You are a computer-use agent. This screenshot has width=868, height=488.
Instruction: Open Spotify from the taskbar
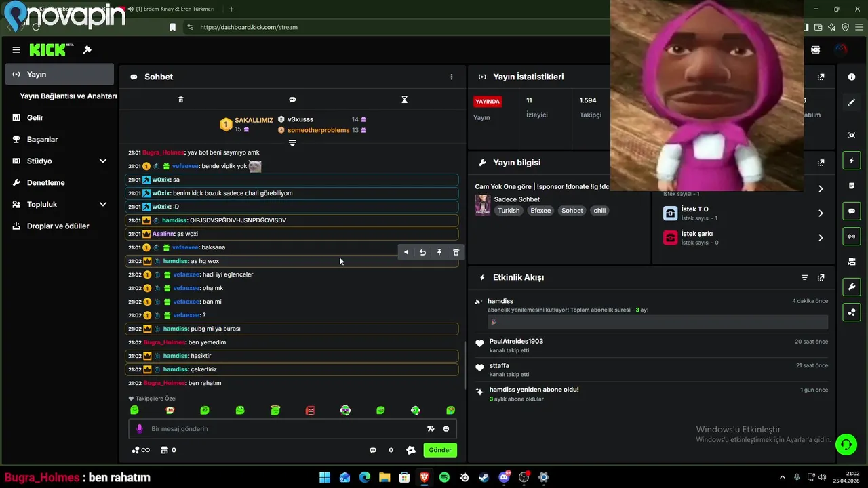[x=444, y=477]
